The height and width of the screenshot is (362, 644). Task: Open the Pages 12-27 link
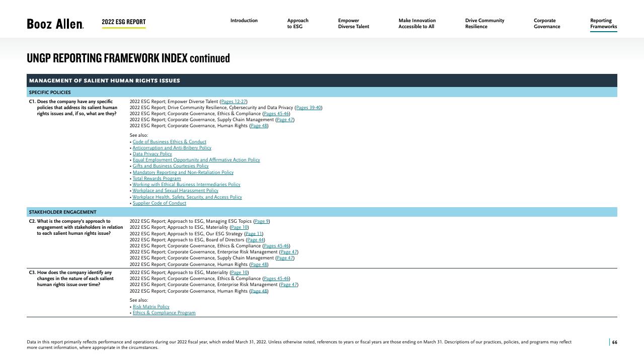tap(233, 102)
